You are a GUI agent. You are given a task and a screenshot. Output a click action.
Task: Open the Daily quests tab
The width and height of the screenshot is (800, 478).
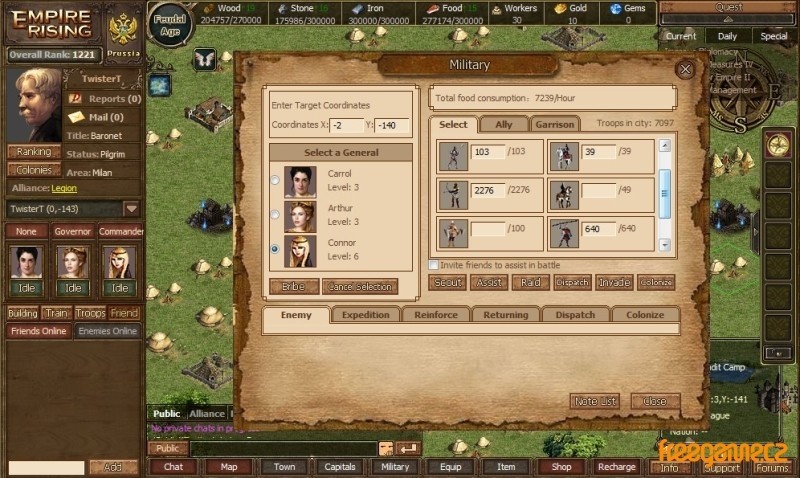(727, 36)
